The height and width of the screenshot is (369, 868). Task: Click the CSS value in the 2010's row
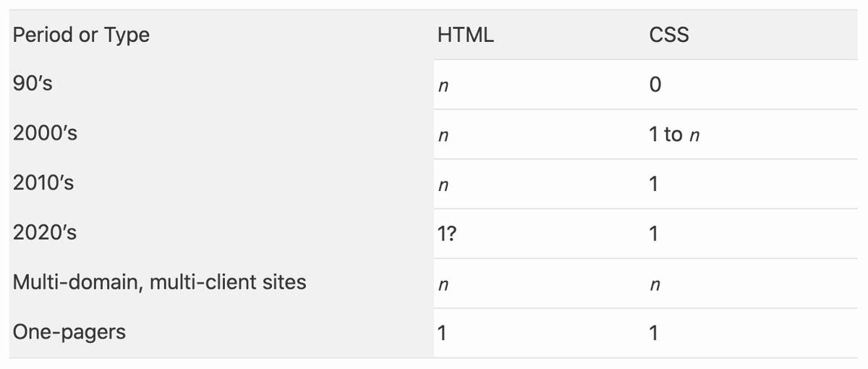pyautogui.click(x=654, y=184)
